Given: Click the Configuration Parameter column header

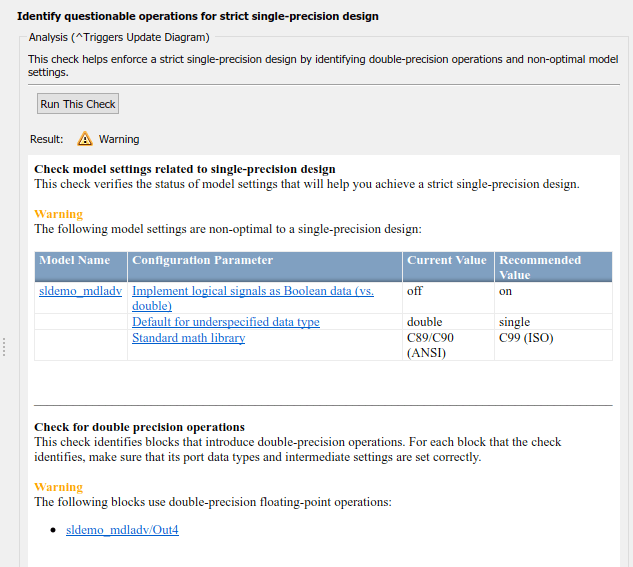Looking at the screenshot, I should coord(203,260).
